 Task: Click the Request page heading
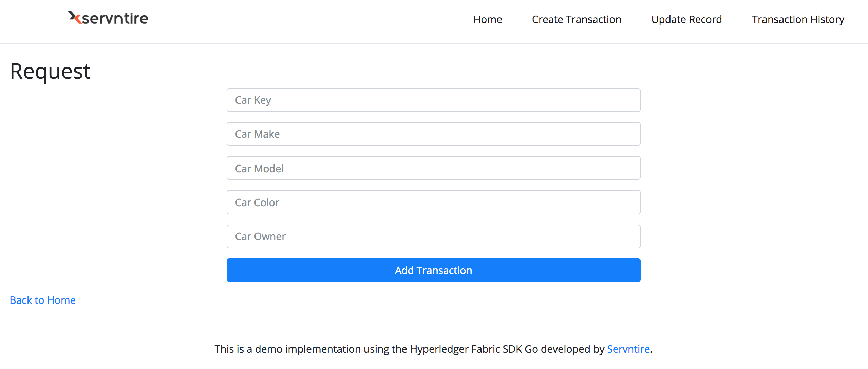click(x=50, y=71)
